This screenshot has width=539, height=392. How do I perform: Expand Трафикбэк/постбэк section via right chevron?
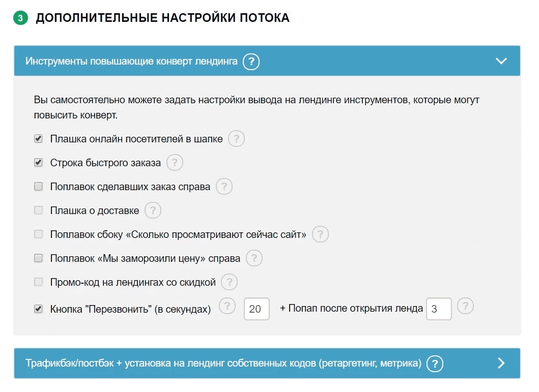click(501, 363)
